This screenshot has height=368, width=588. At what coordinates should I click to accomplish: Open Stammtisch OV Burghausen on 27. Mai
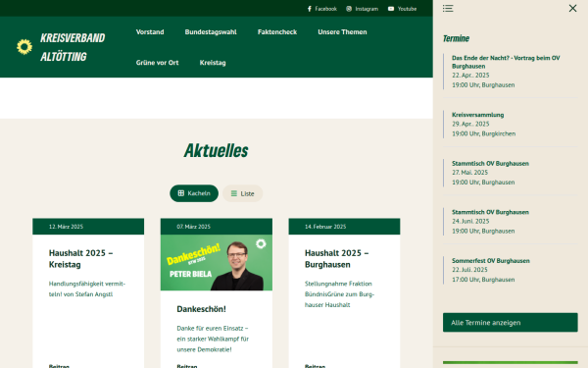point(490,163)
